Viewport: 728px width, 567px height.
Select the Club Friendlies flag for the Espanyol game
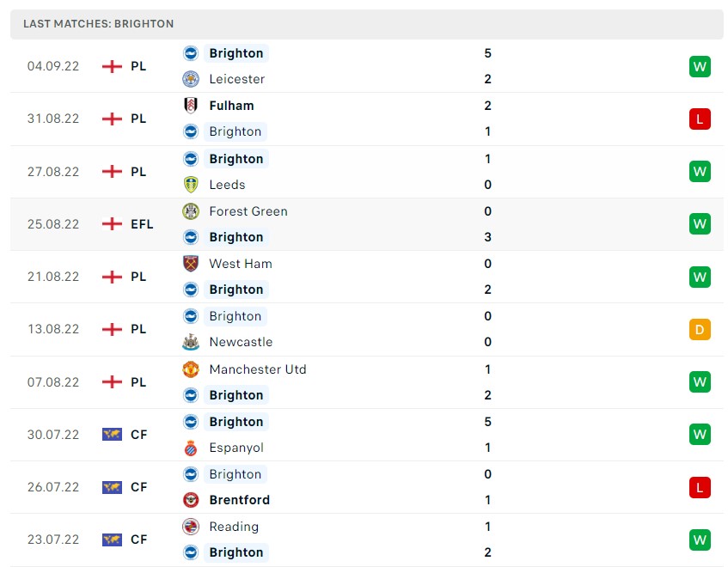111,435
